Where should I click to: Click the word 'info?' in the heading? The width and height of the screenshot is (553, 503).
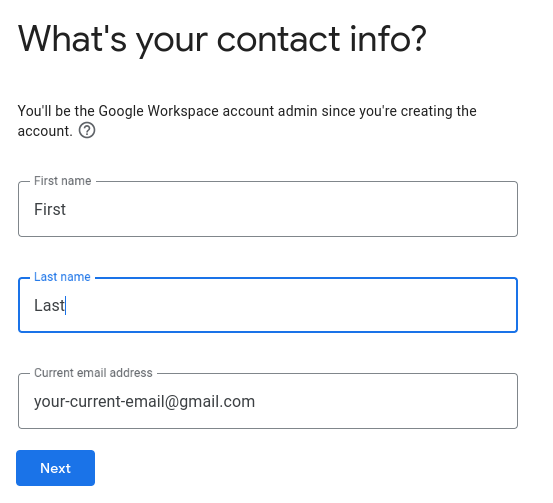(388, 38)
